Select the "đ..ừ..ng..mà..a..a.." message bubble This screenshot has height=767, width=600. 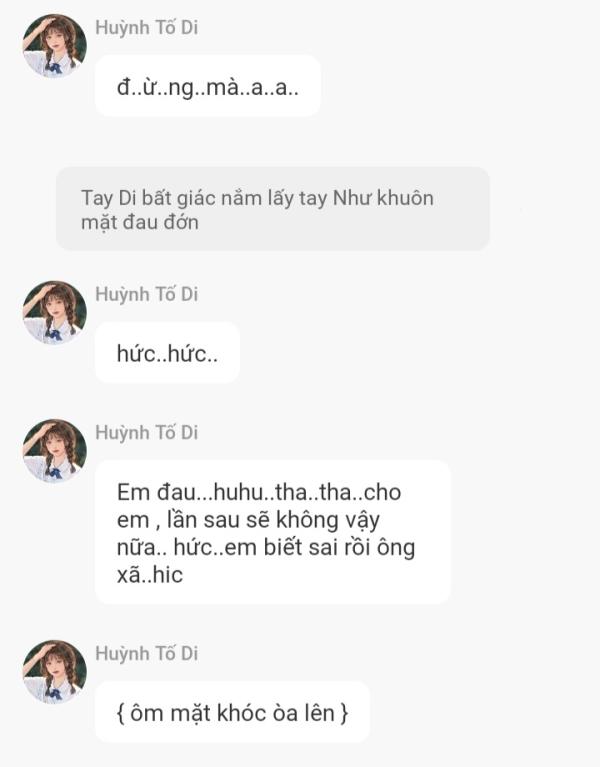pyautogui.click(x=208, y=86)
